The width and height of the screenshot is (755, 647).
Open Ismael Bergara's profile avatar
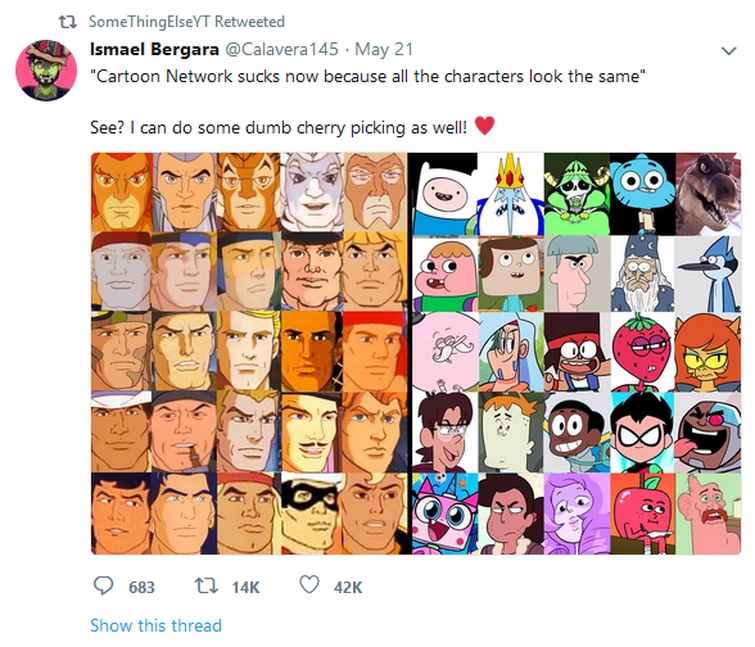47,70
